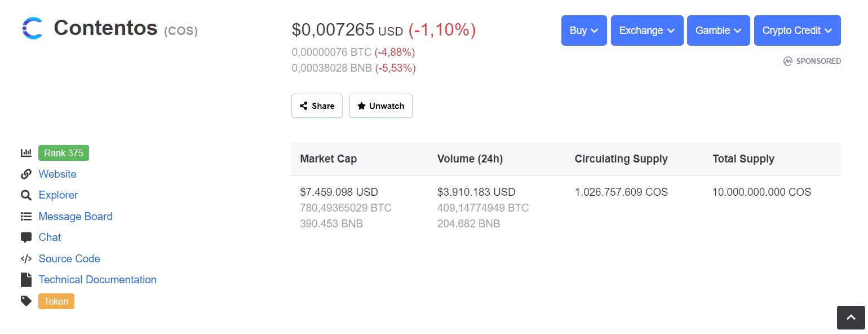Expand the Gamble dropdown
The height and width of the screenshot is (334, 868).
click(x=718, y=30)
